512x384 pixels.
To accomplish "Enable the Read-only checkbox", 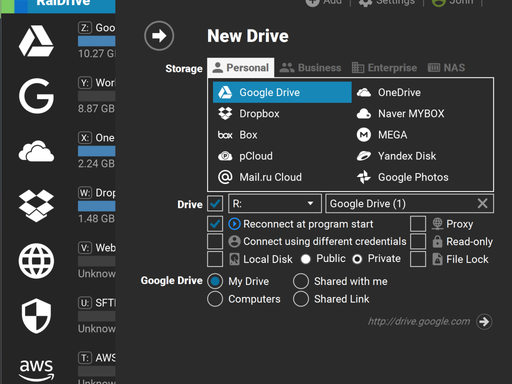I will [x=418, y=241].
